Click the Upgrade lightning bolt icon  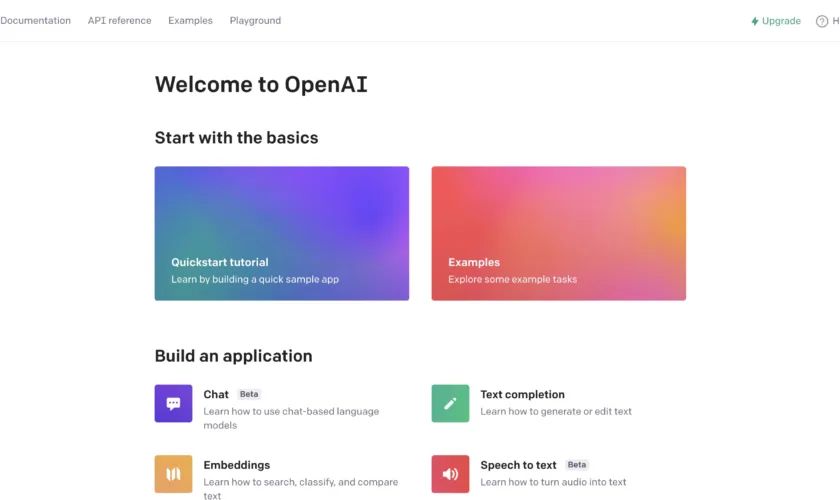point(754,21)
